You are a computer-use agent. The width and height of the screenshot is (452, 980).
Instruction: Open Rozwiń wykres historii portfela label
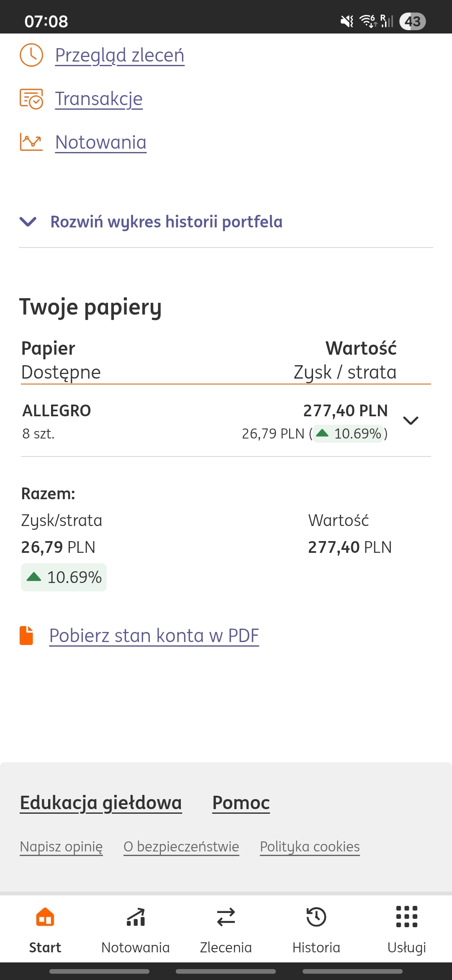coord(166,222)
